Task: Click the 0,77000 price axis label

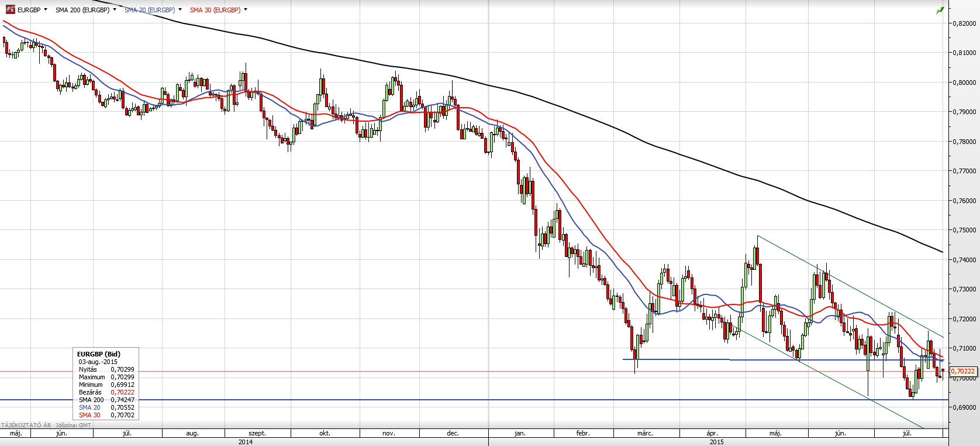Action: [964, 171]
